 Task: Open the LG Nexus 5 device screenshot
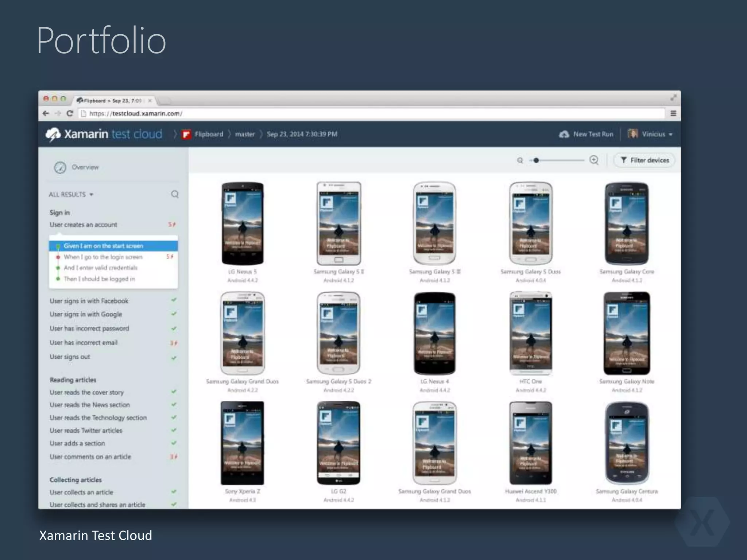click(x=243, y=223)
